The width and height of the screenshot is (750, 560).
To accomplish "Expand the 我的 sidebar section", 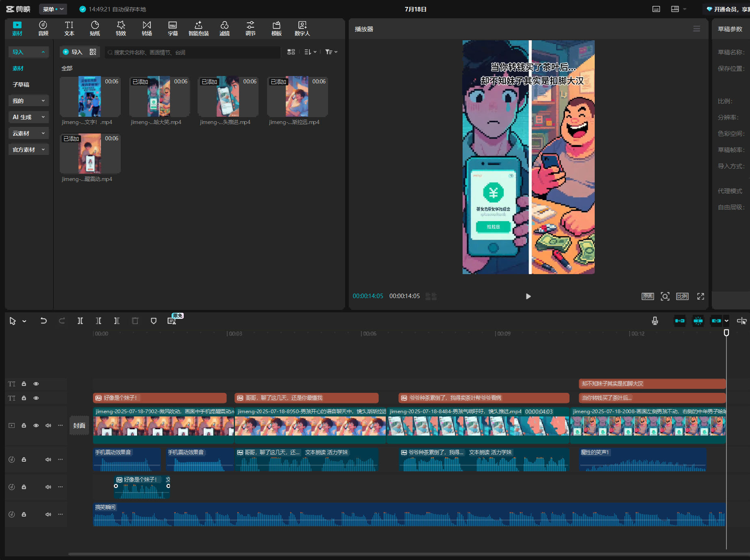I will click(x=28, y=101).
